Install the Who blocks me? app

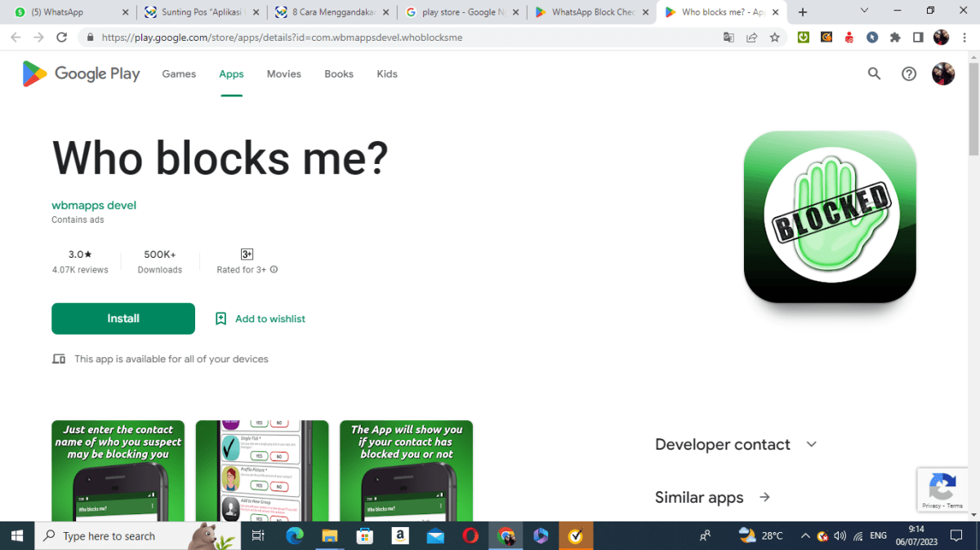tap(123, 318)
